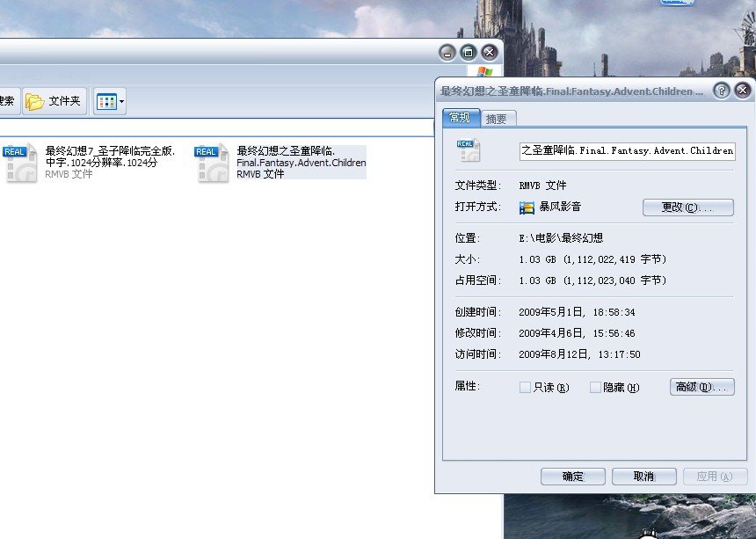The image size is (756, 539).
Task: Click the 文件夹 folders toolbar button
Action: (55, 101)
